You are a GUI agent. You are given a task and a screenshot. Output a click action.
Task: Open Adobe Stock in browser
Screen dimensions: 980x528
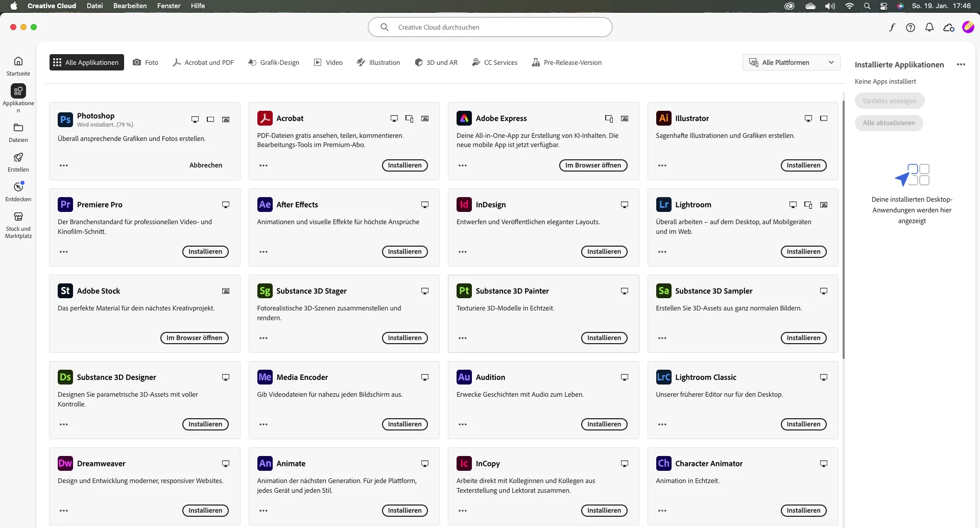click(x=195, y=338)
